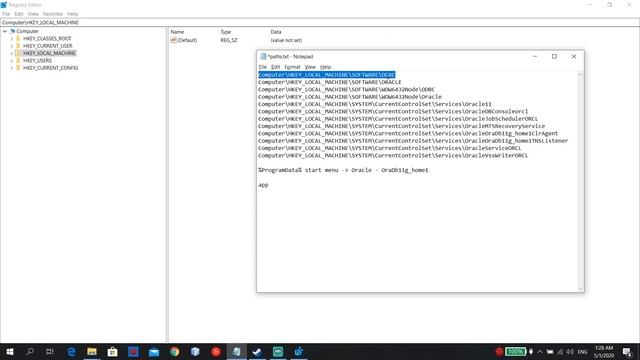This screenshot has height=360, width=640.
Task: Click the HKEY_USERS folder icon
Action: 18,60
